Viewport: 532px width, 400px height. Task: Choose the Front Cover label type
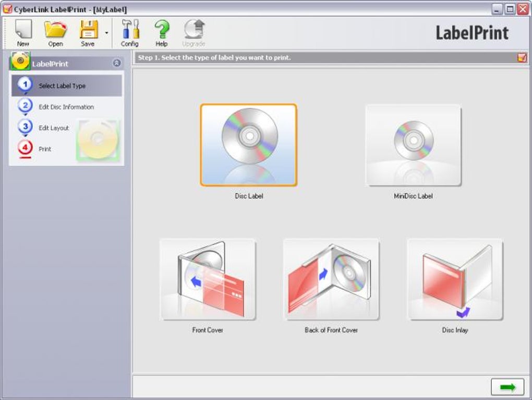tap(208, 279)
